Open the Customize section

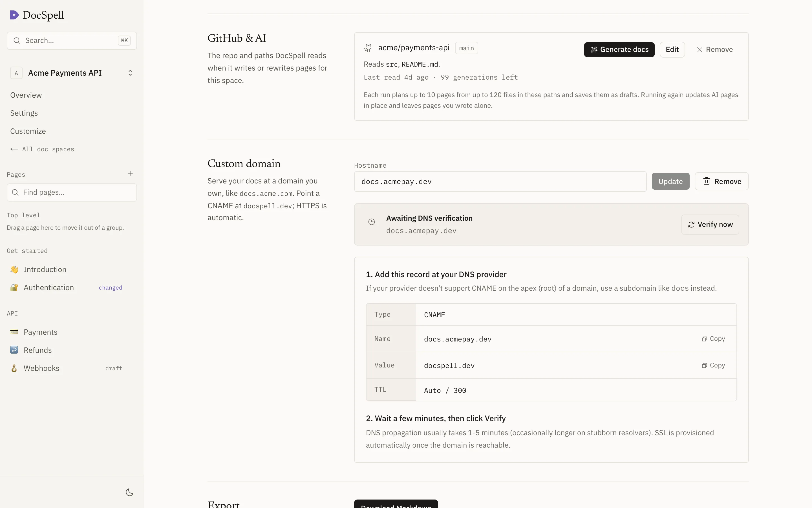coord(28,131)
